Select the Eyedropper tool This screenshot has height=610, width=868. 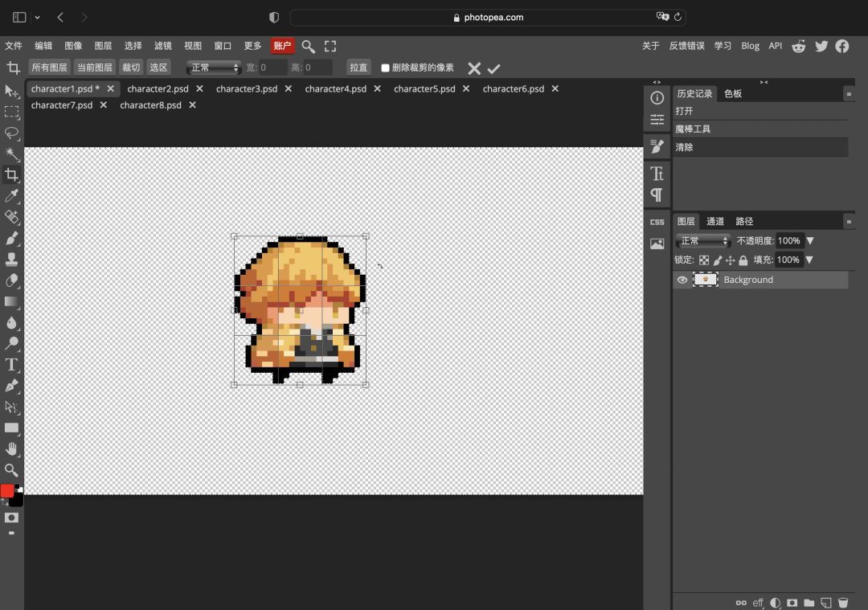pyautogui.click(x=11, y=196)
